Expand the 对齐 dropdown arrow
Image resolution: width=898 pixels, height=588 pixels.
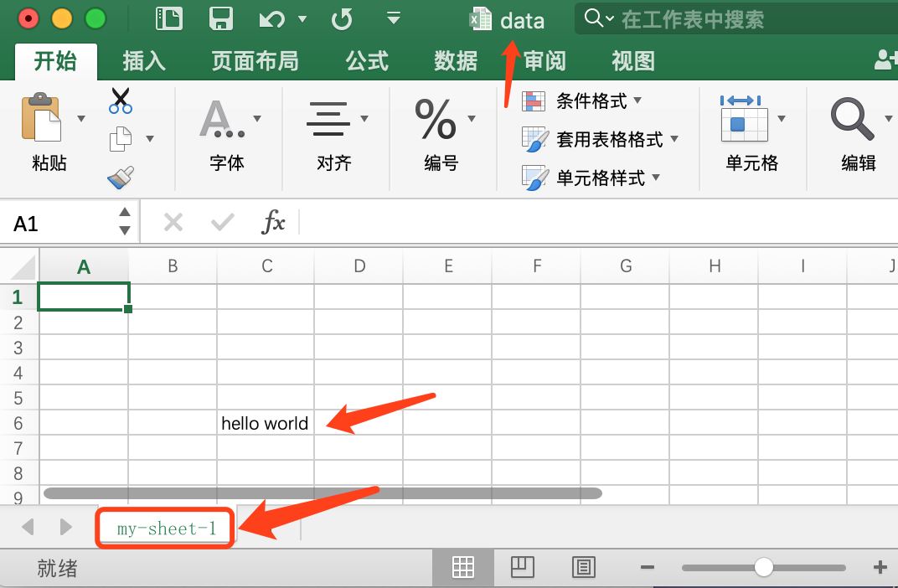click(364, 118)
